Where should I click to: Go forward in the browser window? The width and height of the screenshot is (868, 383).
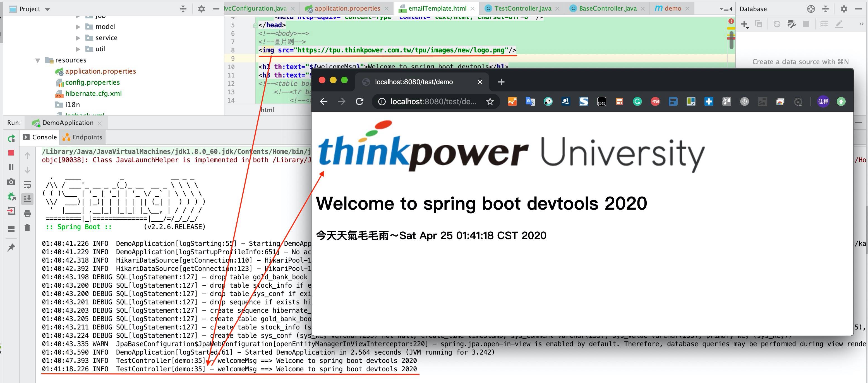(341, 102)
